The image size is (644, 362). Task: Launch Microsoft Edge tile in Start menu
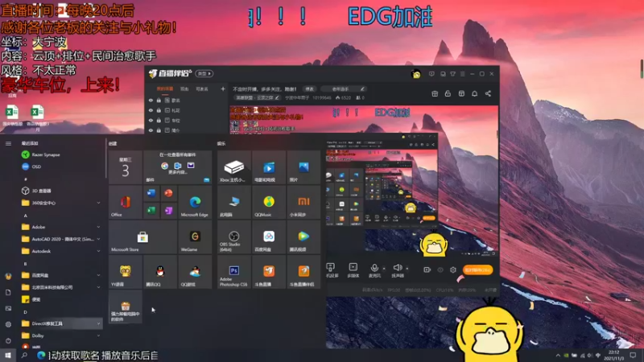tap(195, 203)
